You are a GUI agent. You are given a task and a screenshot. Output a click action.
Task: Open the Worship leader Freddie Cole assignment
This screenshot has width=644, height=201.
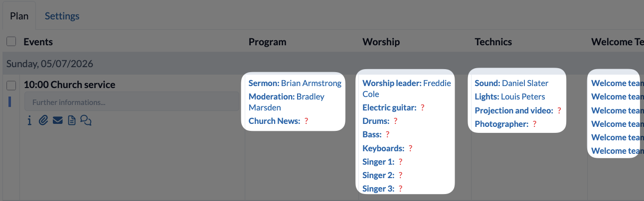(x=406, y=89)
